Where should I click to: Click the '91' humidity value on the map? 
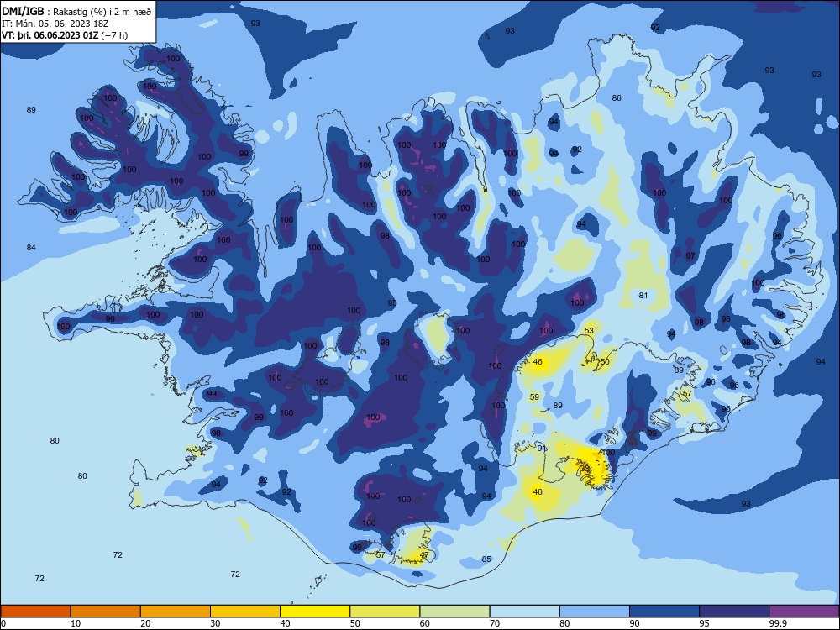point(542,449)
